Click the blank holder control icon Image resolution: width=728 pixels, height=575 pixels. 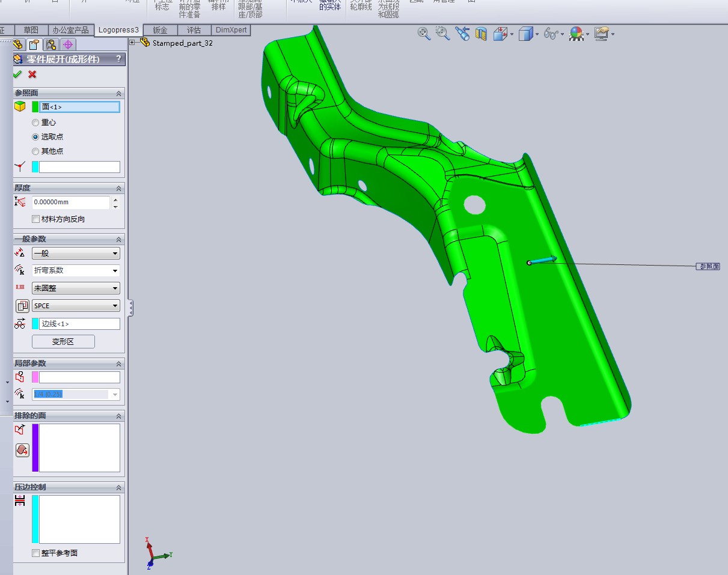20,500
